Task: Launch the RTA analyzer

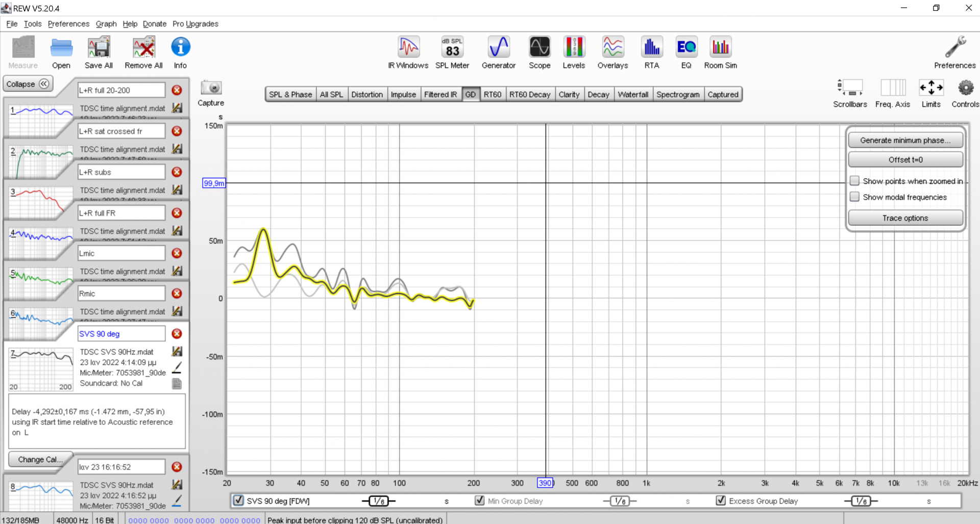Action: pos(651,52)
